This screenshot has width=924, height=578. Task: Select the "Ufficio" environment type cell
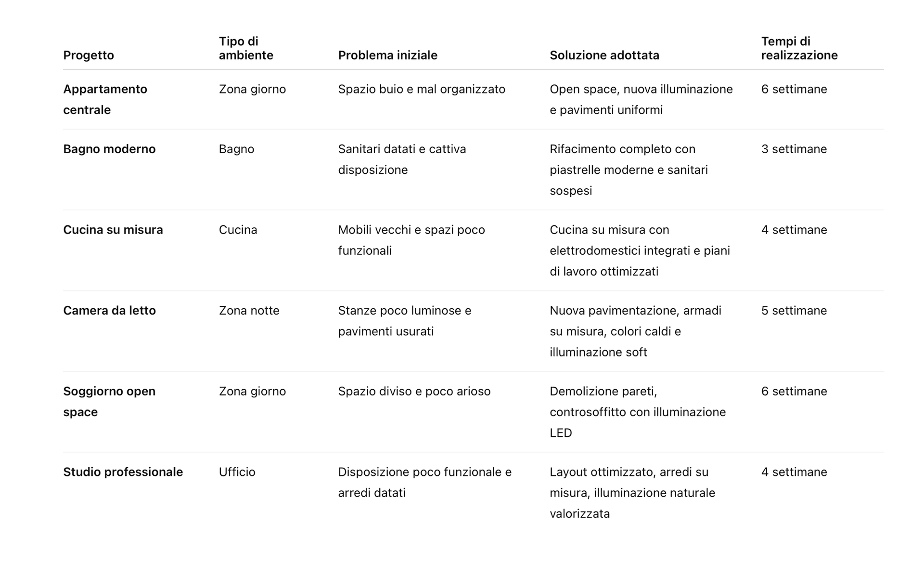pos(237,472)
